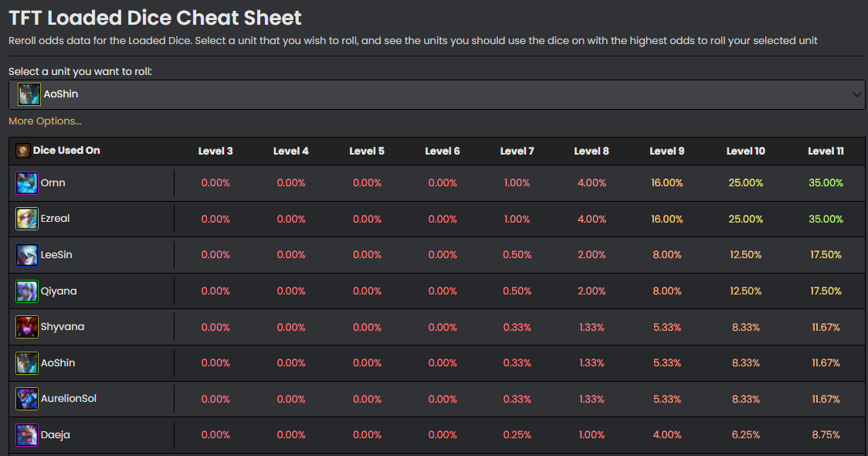
Task: Click the Ornn champion icon
Action: (x=26, y=183)
